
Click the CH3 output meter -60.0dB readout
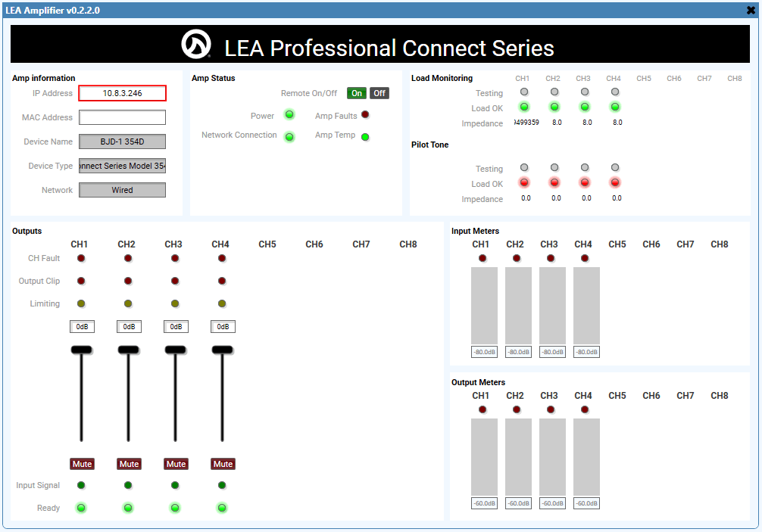coord(552,503)
